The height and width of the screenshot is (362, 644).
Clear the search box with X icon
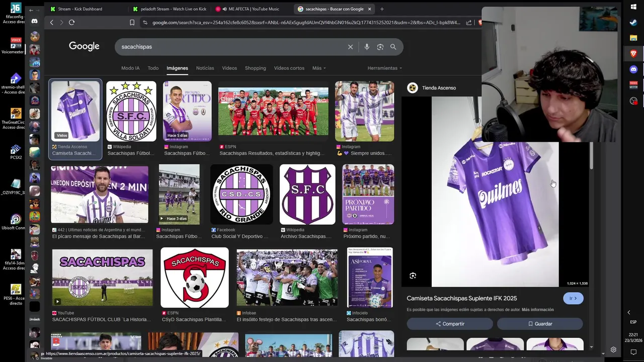pyautogui.click(x=350, y=47)
